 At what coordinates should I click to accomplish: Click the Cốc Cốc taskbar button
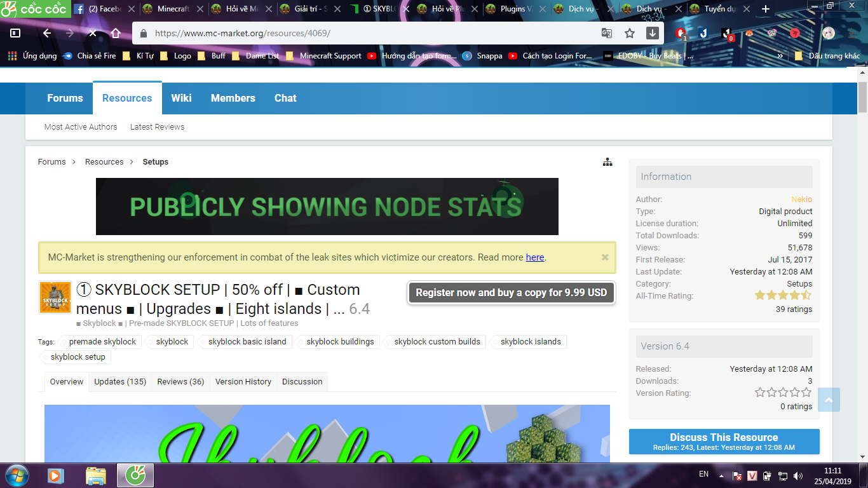pos(135,475)
